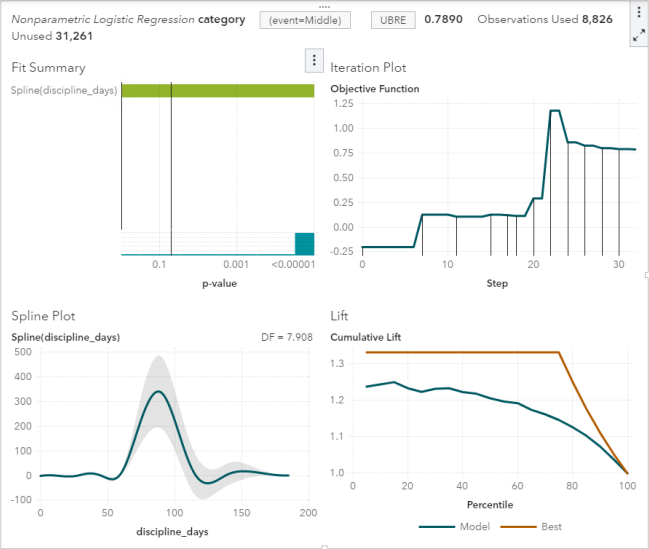This screenshot has width=649, height=549.
Task: Click the UBRE fit statistic button
Action: [x=393, y=20]
